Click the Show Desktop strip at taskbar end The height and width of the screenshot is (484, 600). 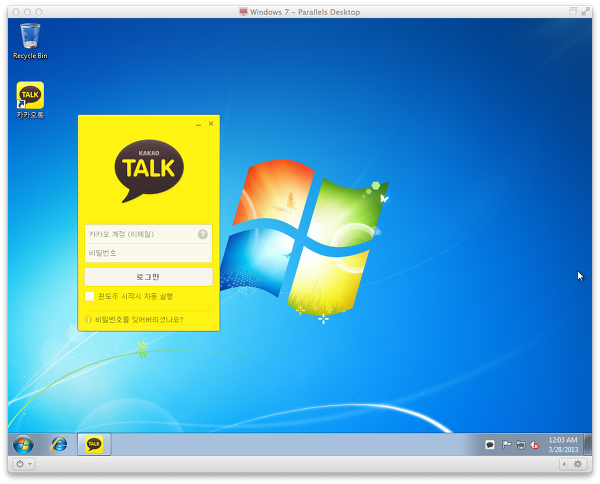[588, 444]
